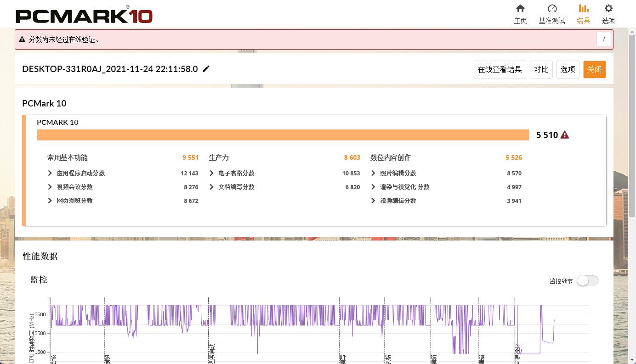The image size is (636, 364).
Task: Click the question mark help button
Action: [x=604, y=39]
